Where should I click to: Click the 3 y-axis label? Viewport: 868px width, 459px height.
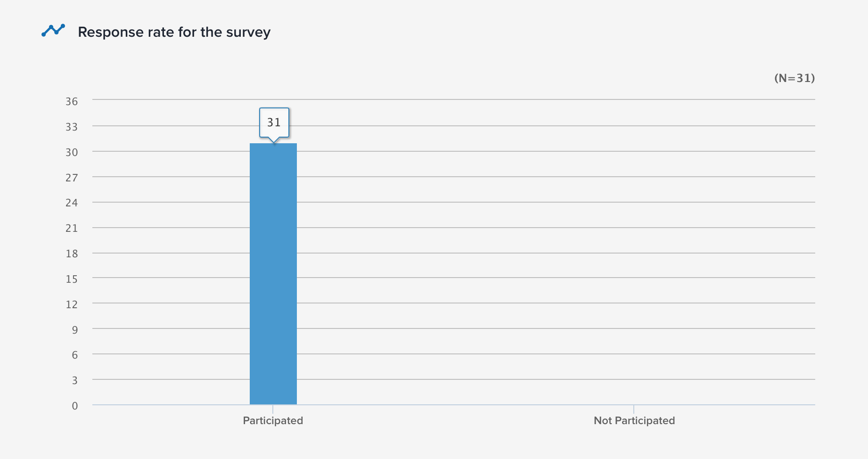[x=74, y=380]
